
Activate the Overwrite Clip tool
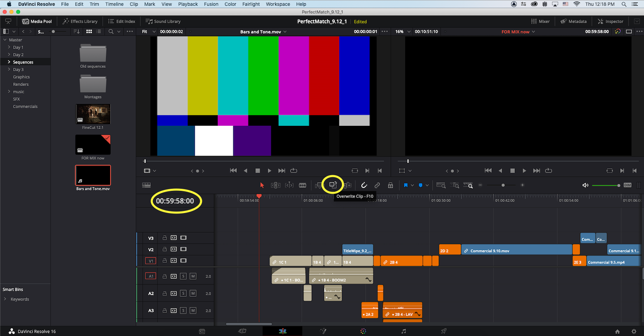333,185
